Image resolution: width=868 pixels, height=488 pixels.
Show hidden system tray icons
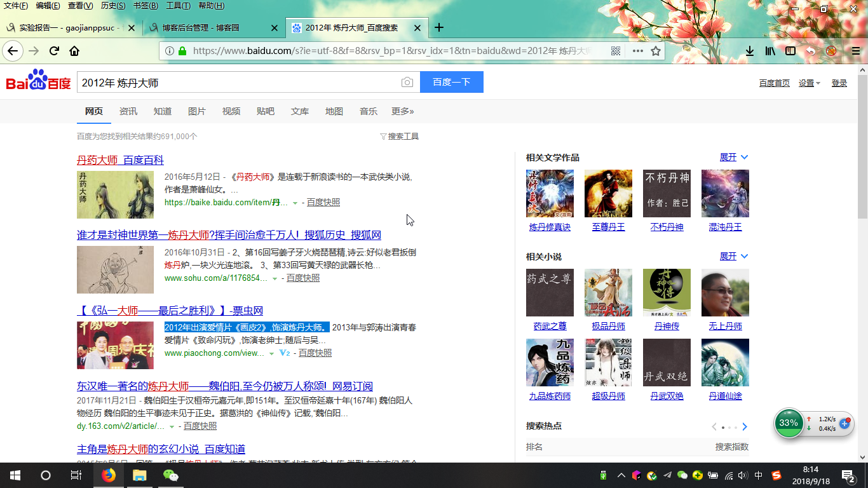click(621, 475)
